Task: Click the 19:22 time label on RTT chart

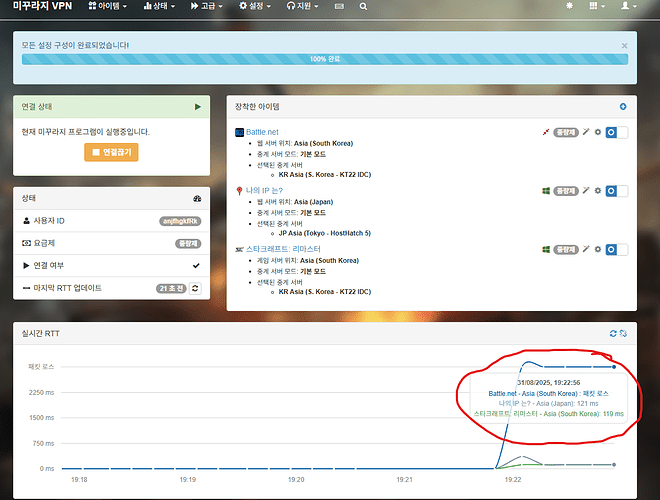Action: tap(513, 480)
